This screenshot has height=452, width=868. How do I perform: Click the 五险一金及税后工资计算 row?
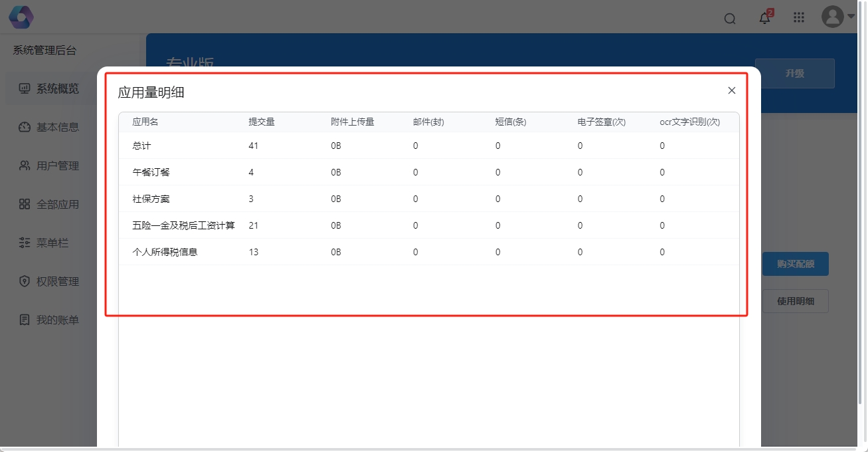428,225
